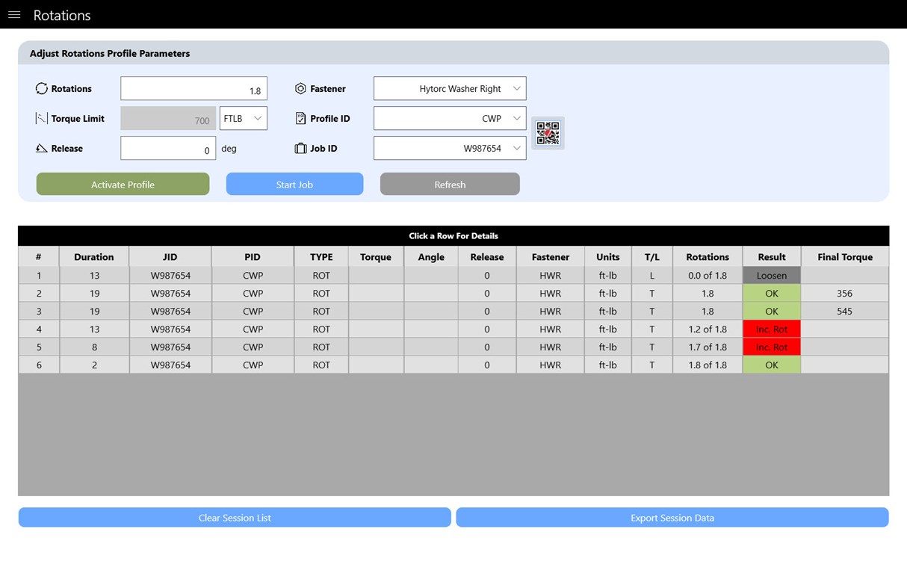The width and height of the screenshot is (907, 588).
Task: Click the Torque Limit graph icon
Action: pos(42,118)
